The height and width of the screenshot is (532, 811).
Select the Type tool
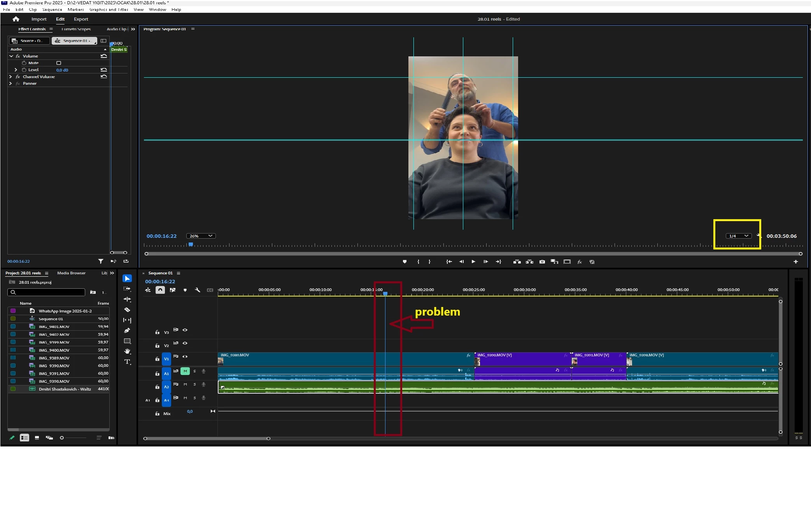pyautogui.click(x=127, y=362)
